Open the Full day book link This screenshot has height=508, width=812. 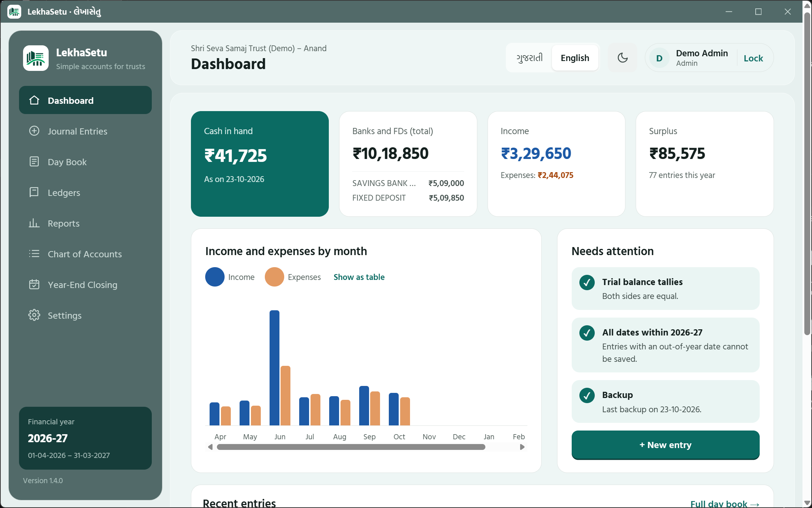point(725,504)
